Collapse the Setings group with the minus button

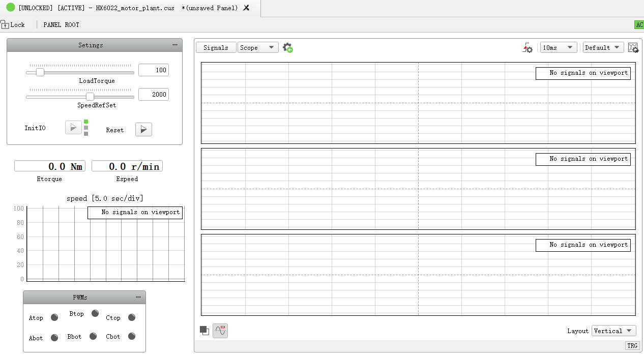(x=175, y=45)
